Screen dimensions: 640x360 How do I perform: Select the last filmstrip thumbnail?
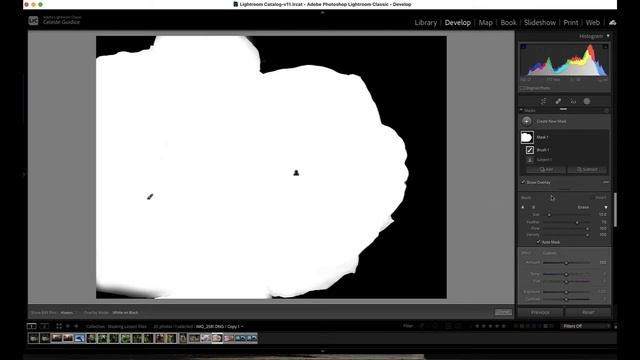[x=252, y=338]
